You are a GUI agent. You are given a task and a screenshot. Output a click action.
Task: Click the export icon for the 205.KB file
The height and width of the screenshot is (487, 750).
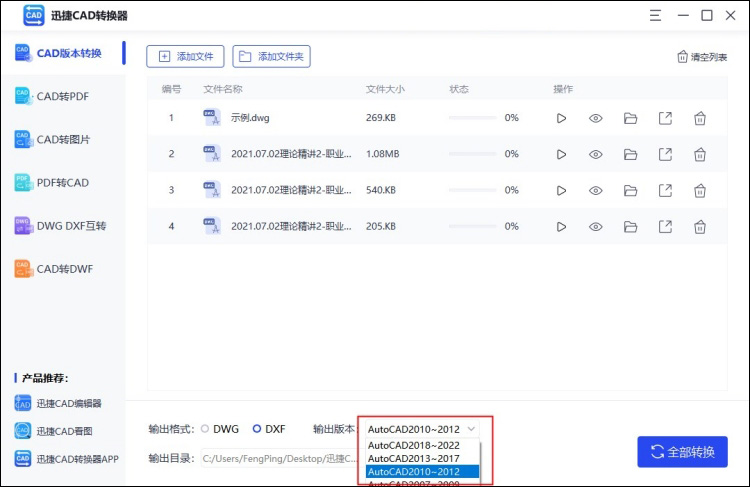coord(665,227)
